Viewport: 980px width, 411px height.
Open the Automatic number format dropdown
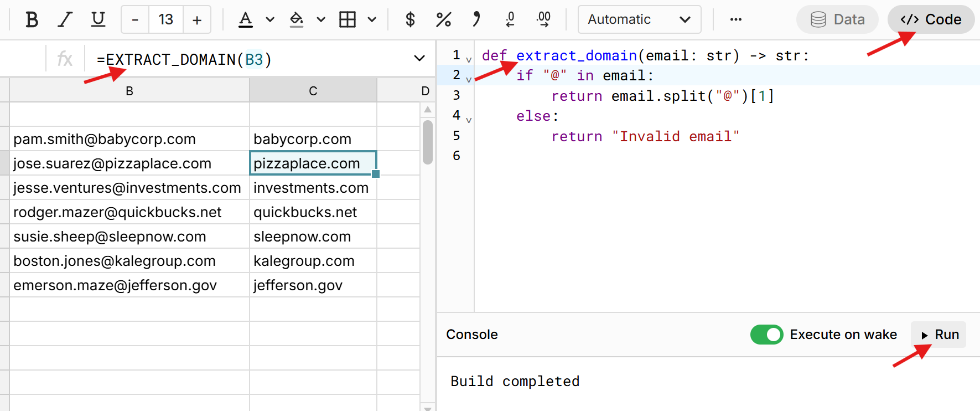coord(639,20)
